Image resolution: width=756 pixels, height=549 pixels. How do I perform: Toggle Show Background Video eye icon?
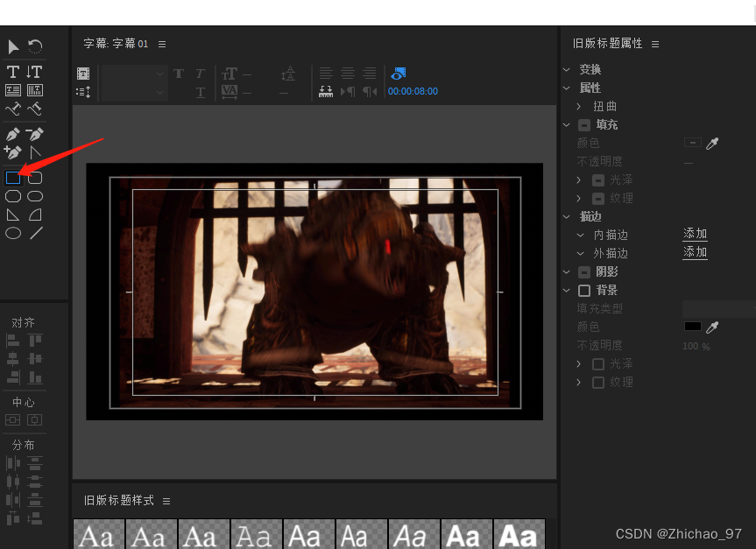(399, 74)
